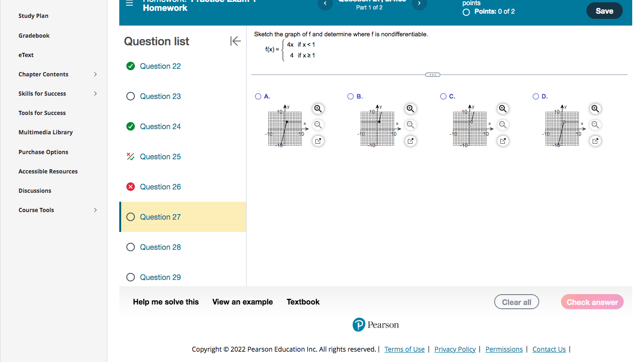Open graph D in popup window
The image size is (644, 362).
click(595, 141)
